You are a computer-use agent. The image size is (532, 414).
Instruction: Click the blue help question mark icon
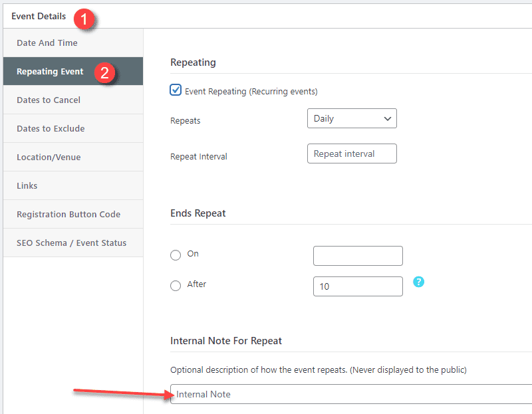[418, 282]
